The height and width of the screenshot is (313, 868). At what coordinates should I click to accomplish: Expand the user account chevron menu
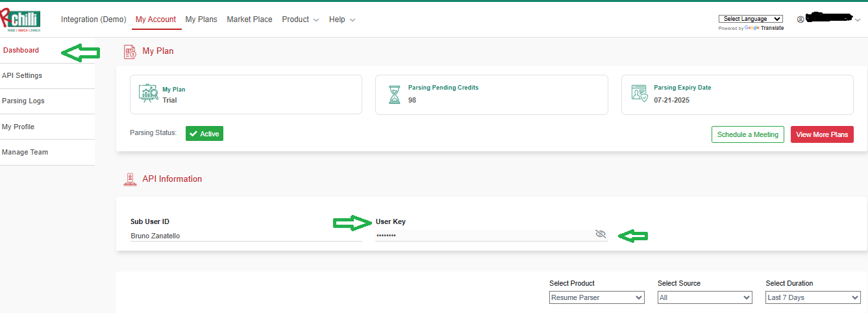[x=858, y=20]
